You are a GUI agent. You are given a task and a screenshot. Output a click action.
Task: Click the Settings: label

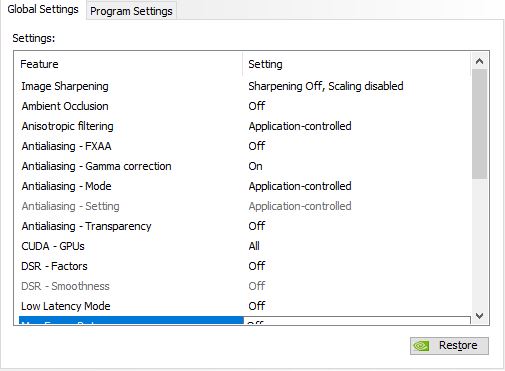pos(34,38)
